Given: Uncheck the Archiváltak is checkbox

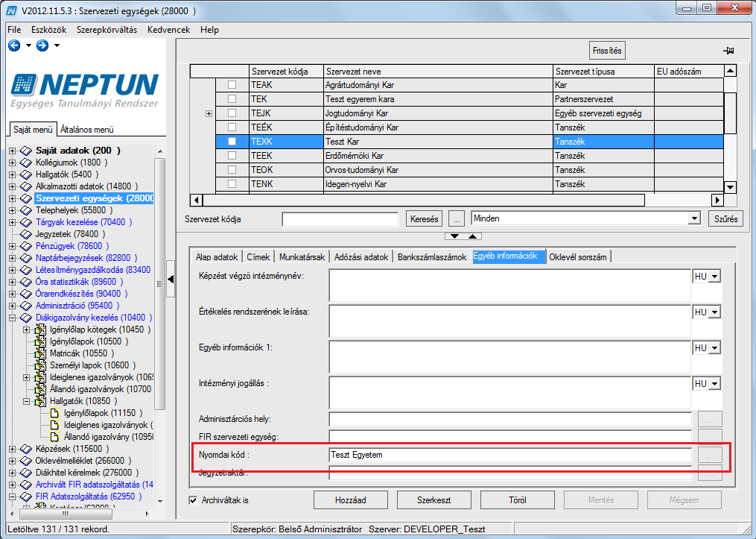Looking at the screenshot, I should (x=193, y=500).
